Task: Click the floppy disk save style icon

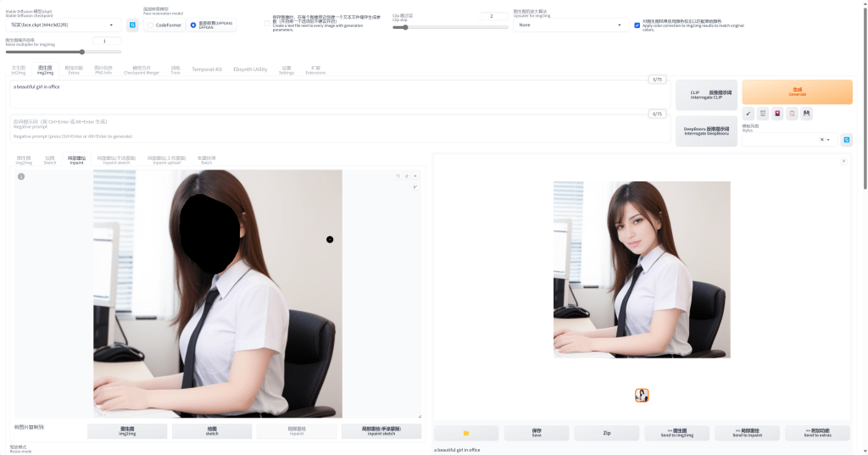Action: (x=807, y=114)
